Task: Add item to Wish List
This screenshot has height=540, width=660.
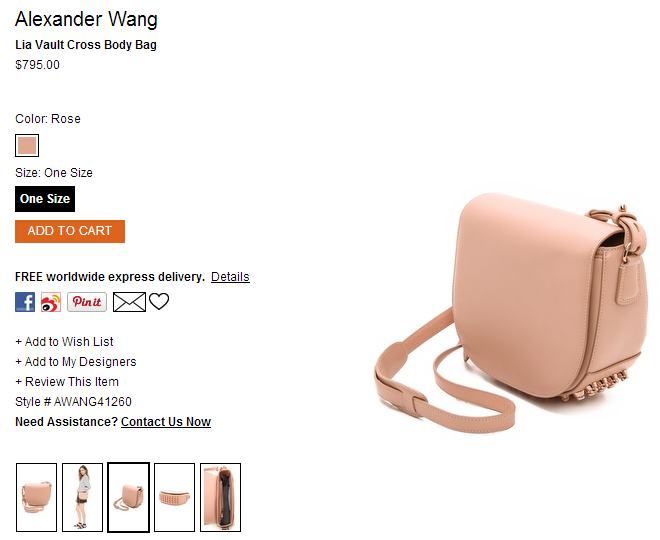Action: pyautogui.click(x=64, y=341)
